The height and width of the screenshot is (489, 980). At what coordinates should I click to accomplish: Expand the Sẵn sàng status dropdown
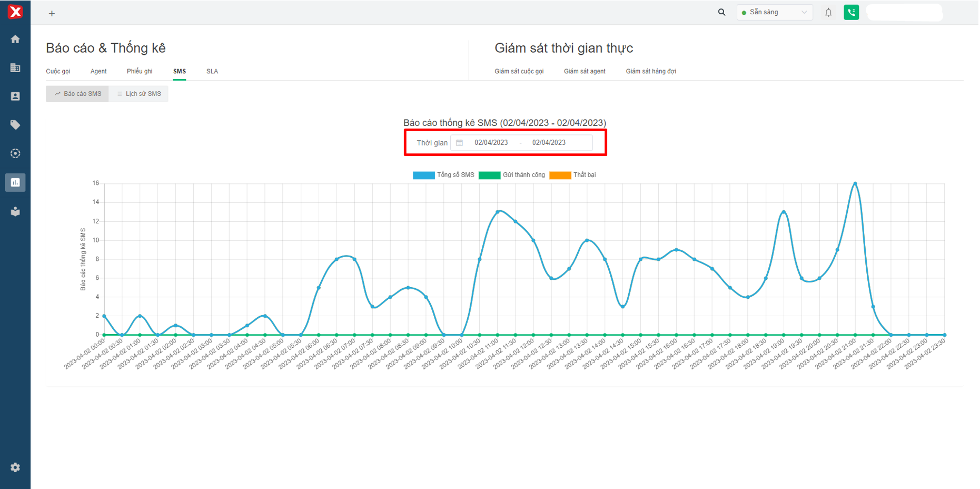pyautogui.click(x=774, y=12)
